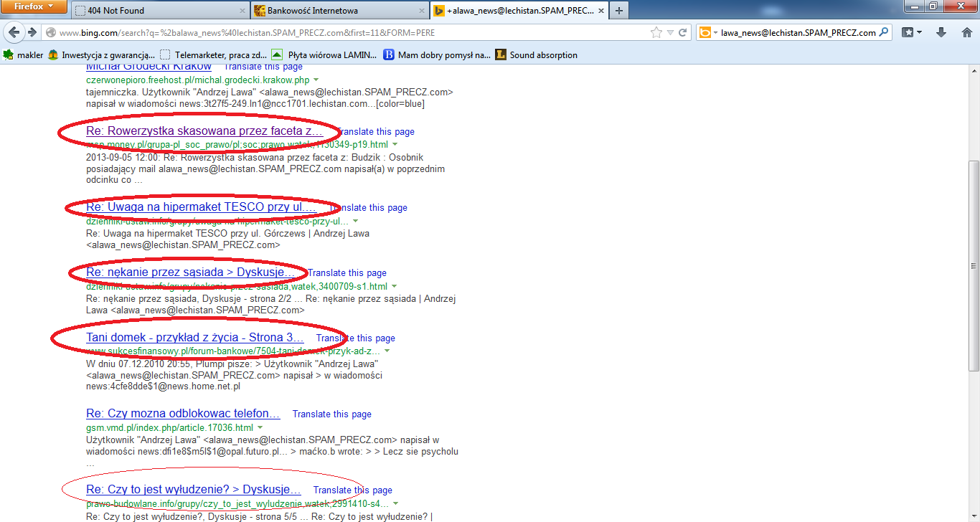Click the browser back arrow button

coord(14,32)
